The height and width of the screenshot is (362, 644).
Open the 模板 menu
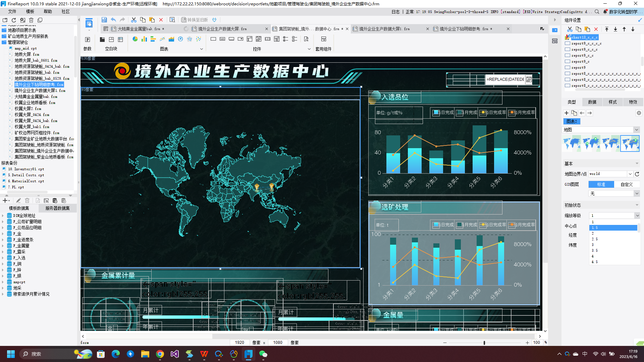[30, 11]
